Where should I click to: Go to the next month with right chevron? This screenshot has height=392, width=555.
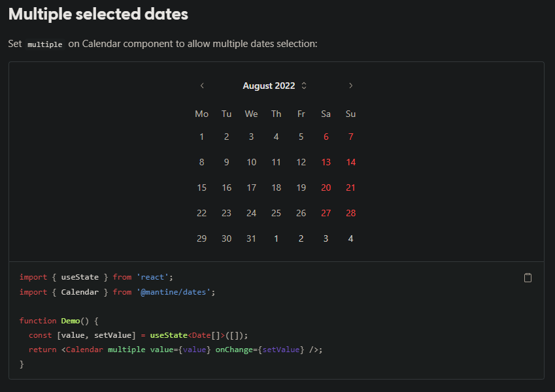click(x=350, y=86)
